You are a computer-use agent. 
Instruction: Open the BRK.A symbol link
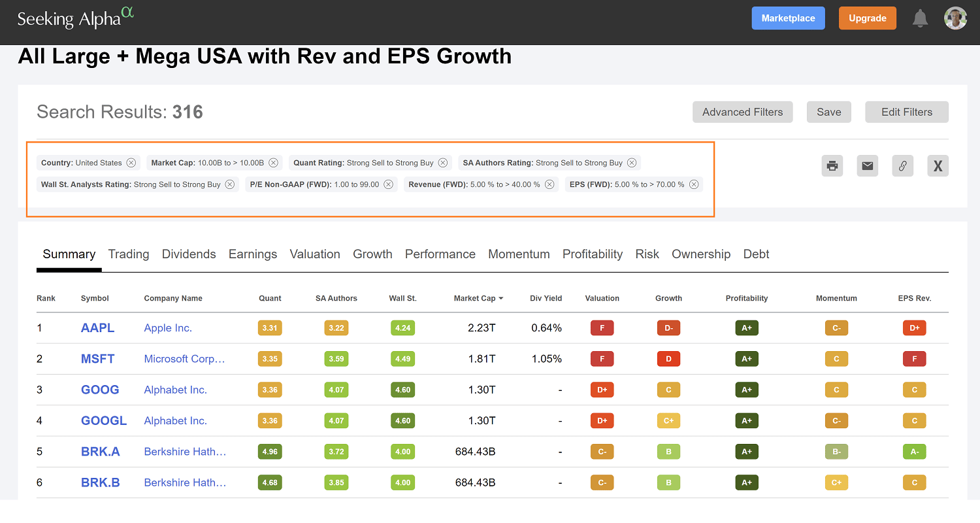pyautogui.click(x=101, y=452)
